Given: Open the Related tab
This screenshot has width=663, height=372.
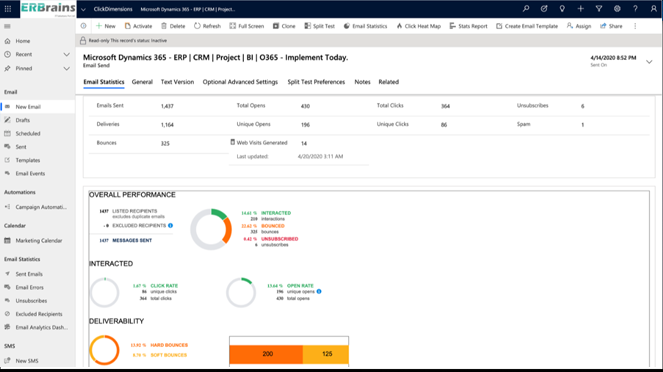Looking at the screenshot, I should (389, 82).
